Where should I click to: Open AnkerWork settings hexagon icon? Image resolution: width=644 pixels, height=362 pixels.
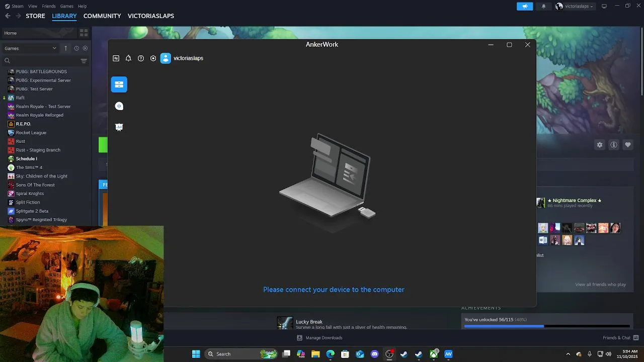click(x=153, y=58)
